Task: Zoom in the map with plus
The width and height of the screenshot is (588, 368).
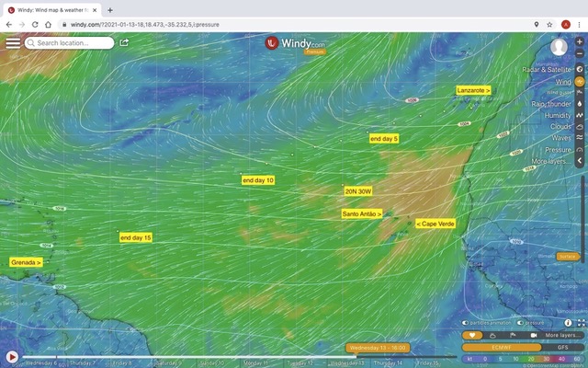Action: click(580, 42)
